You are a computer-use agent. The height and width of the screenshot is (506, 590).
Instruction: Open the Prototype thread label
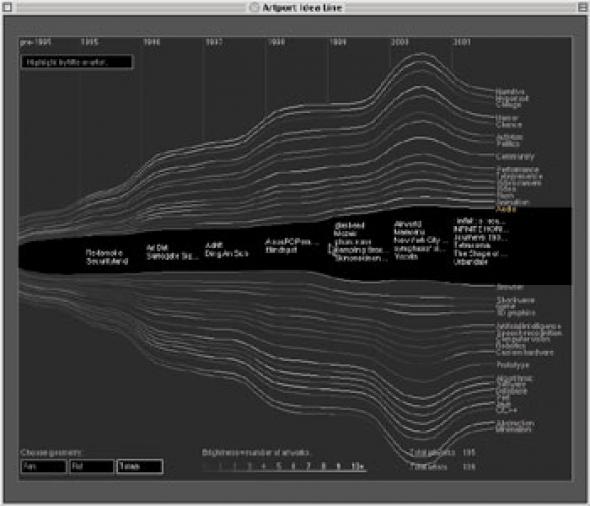(x=512, y=365)
